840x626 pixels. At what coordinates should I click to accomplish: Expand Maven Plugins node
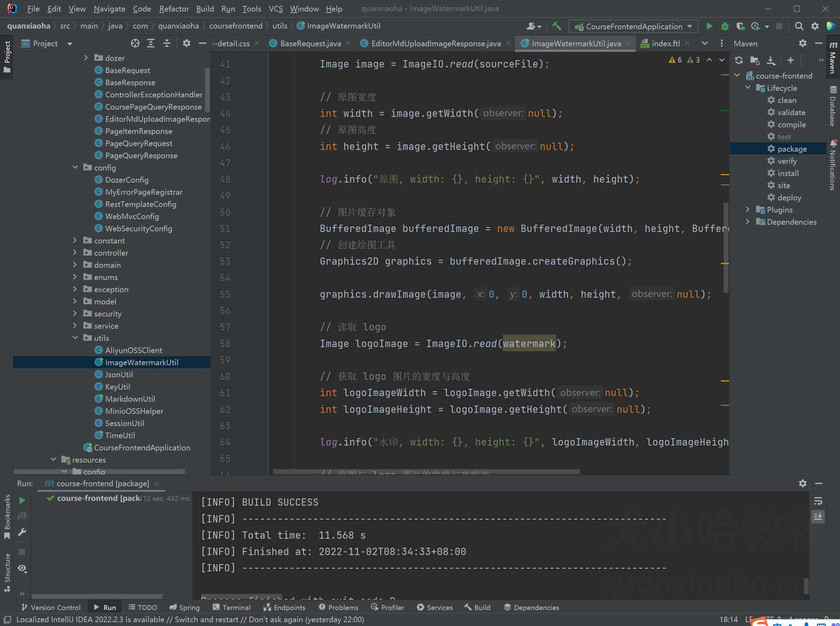[x=747, y=210]
